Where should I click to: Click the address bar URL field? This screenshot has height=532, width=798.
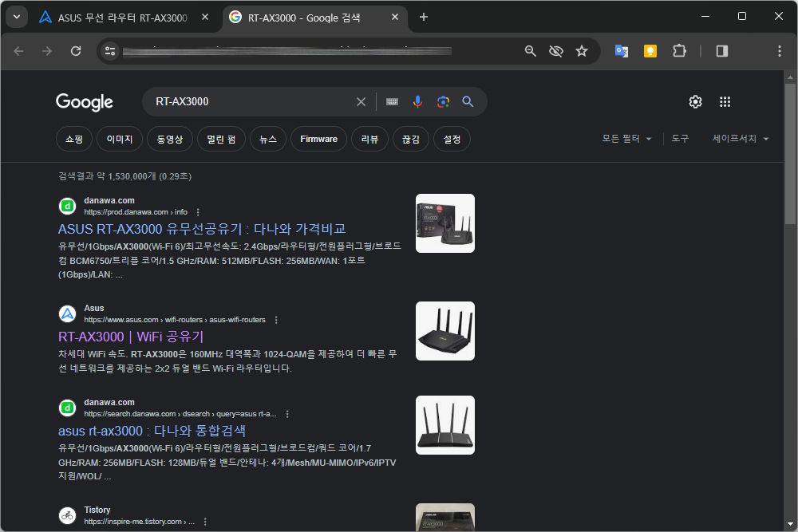pos(287,51)
